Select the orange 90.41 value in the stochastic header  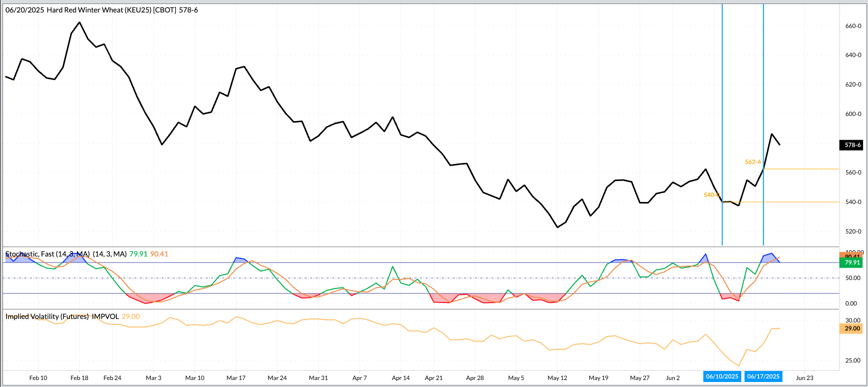[159, 254]
